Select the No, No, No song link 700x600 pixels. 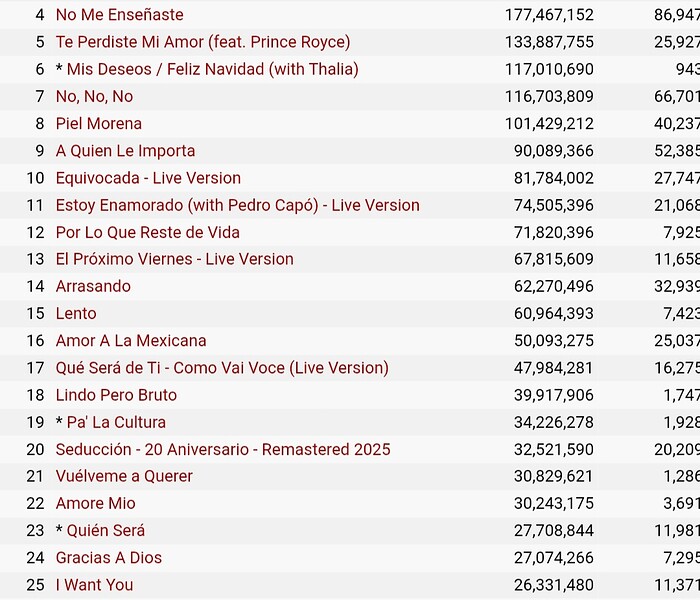click(94, 96)
